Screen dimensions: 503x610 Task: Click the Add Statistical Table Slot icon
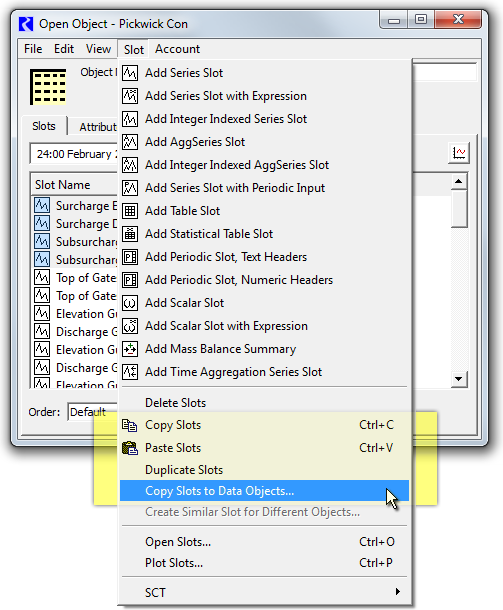click(130, 234)
